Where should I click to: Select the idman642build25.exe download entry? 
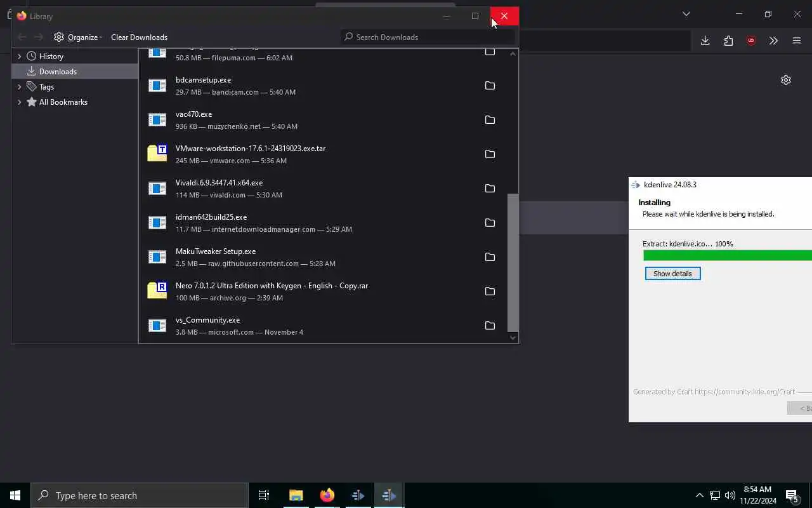(x=324, y=223)
